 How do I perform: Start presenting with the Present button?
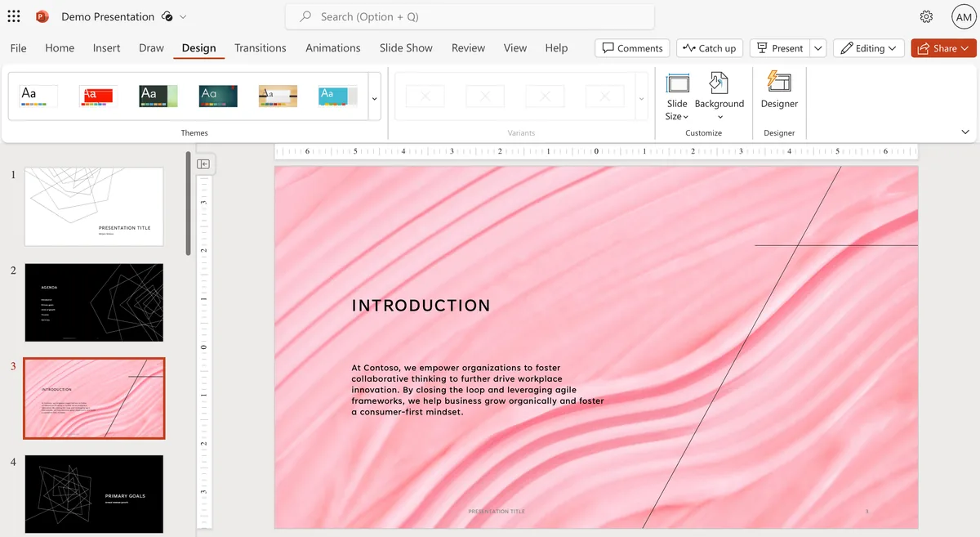click(x=780, y=48)
